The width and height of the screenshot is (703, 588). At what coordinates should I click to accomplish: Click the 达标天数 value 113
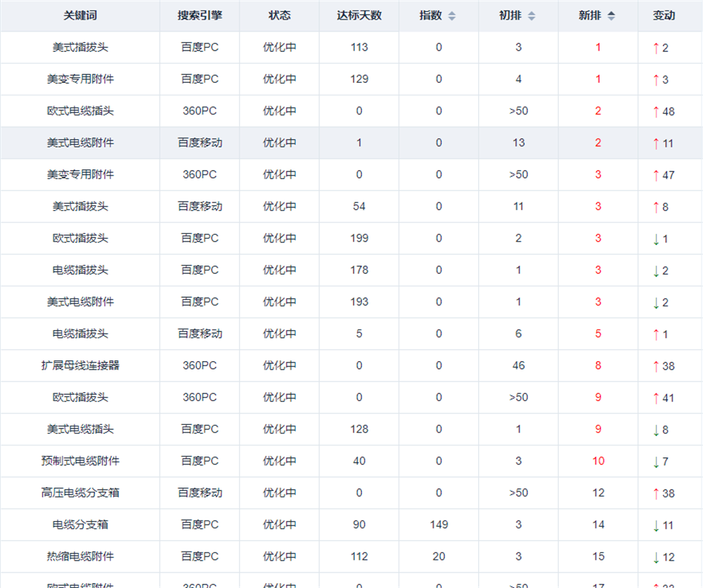tap(359, 47)
